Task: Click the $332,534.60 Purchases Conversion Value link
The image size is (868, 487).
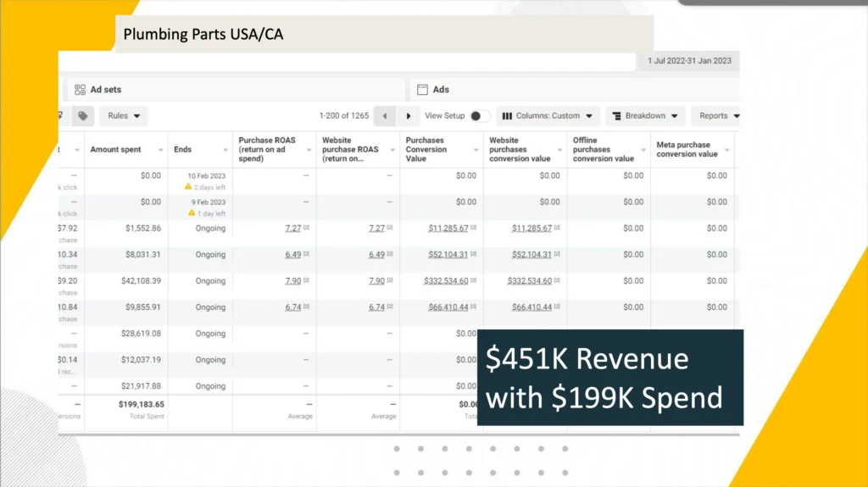Action: pyautogui.click(x=448, y=281)
